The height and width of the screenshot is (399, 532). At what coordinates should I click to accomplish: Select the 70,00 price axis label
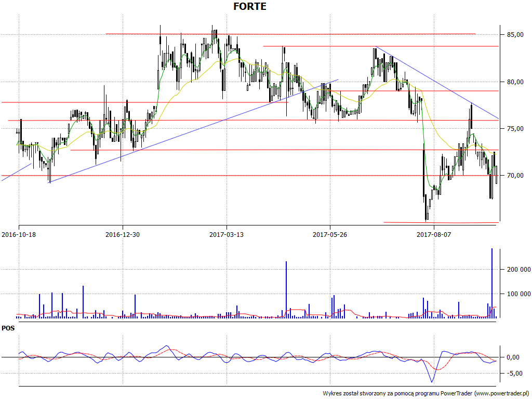click(516, 176)
